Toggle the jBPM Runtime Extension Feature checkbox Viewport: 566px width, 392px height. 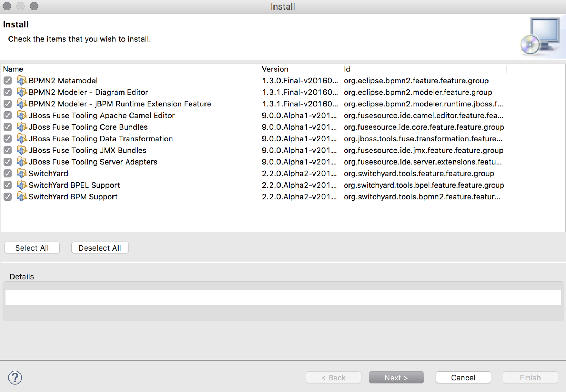tap(7, 104)
